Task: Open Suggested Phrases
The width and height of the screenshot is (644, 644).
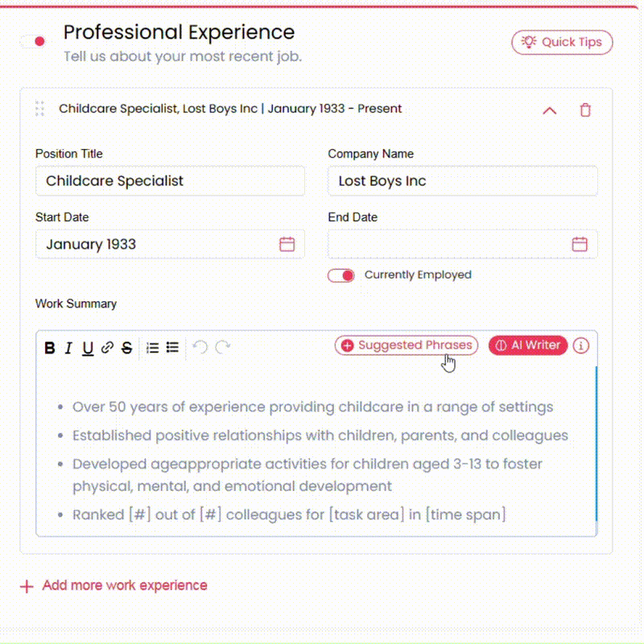Action: click(407, 345)
